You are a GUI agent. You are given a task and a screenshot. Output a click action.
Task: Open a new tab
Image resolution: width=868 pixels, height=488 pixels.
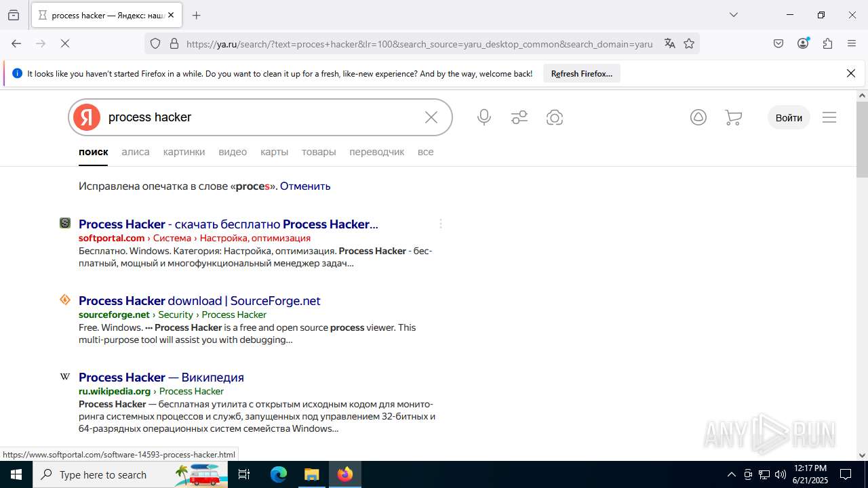[x=196, y=15]
